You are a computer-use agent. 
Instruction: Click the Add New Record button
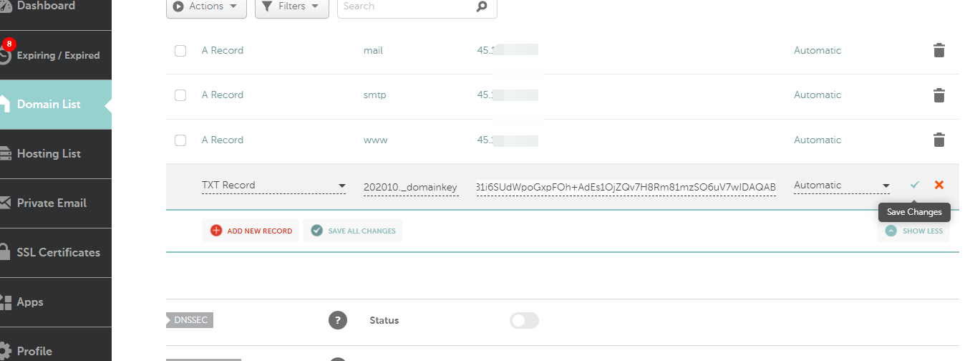click(251, 231)
